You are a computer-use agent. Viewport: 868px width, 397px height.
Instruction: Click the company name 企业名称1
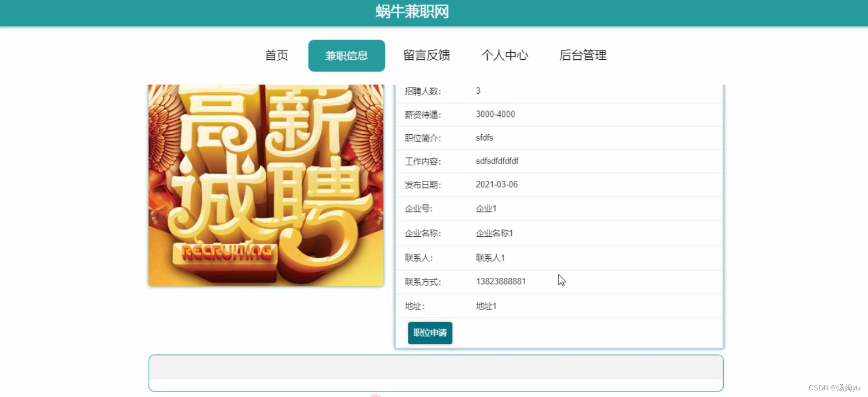point(493,233)
